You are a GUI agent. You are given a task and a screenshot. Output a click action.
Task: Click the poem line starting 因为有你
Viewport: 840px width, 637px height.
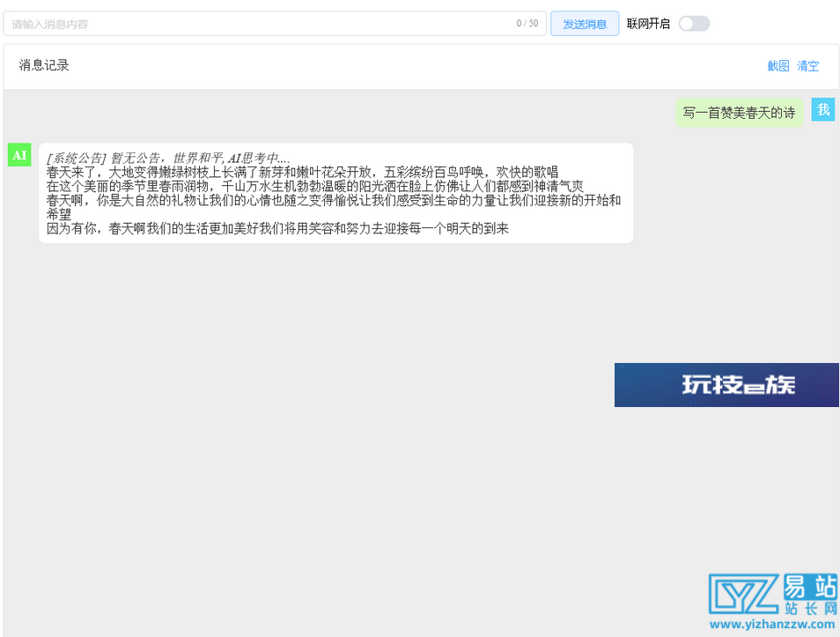[277, 228]
